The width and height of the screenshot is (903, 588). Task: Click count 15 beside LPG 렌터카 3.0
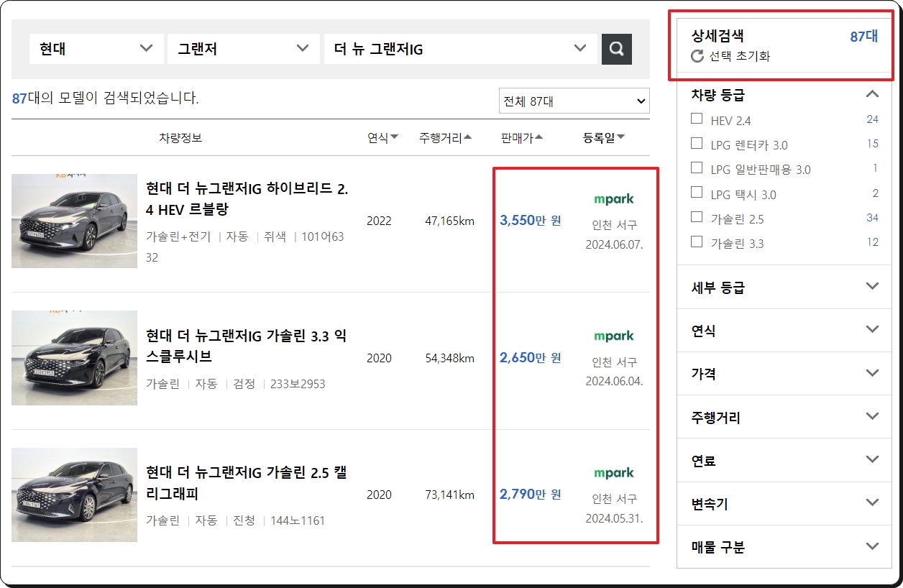872,144
